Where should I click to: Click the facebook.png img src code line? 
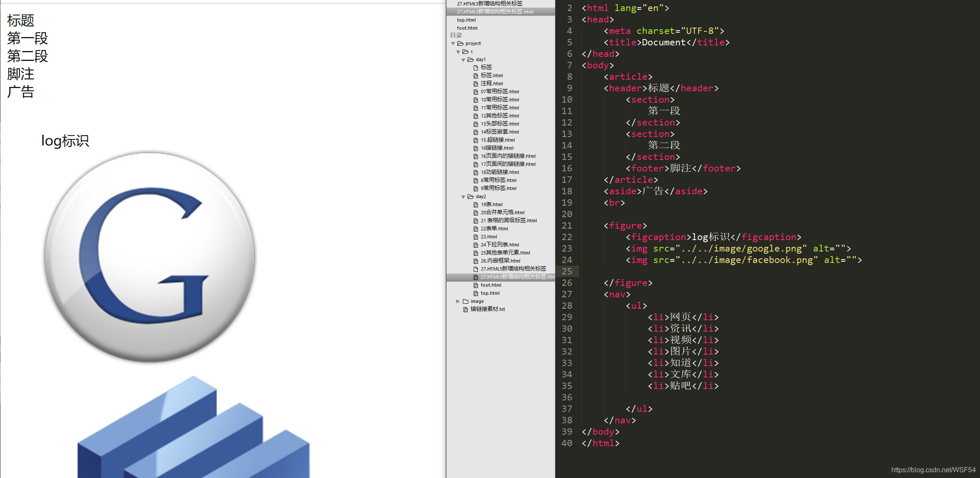744,260
